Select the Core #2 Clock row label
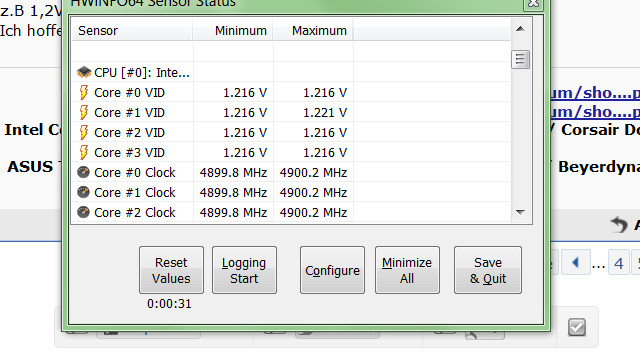 [x=135, y=213]
